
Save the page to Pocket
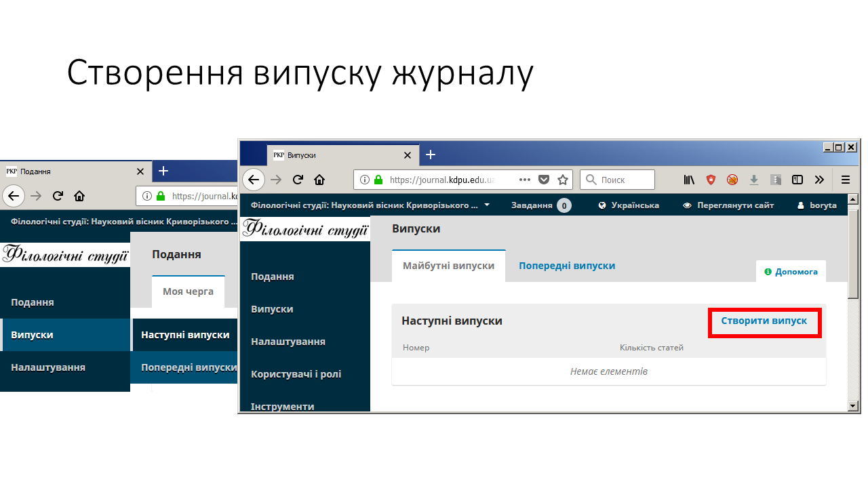click(x=544, y=180)
